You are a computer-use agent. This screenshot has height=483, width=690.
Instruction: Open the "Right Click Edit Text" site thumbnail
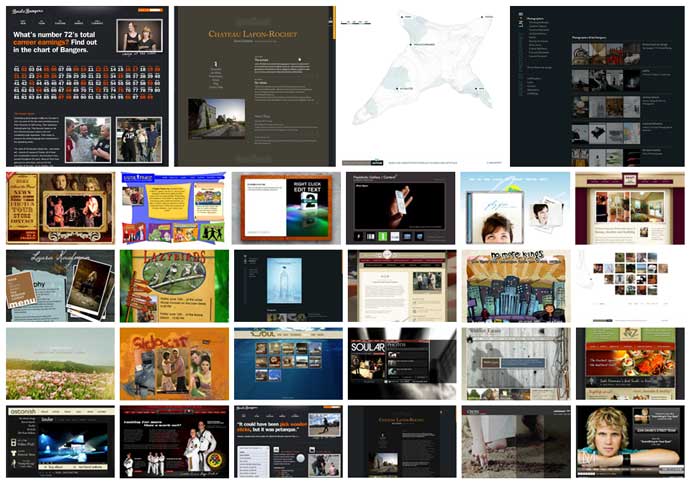tap(286, 208)
